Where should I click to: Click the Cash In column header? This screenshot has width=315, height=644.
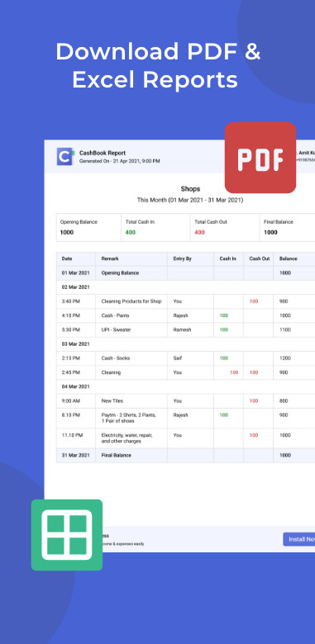pyautogui.click(x=228, y=258)
